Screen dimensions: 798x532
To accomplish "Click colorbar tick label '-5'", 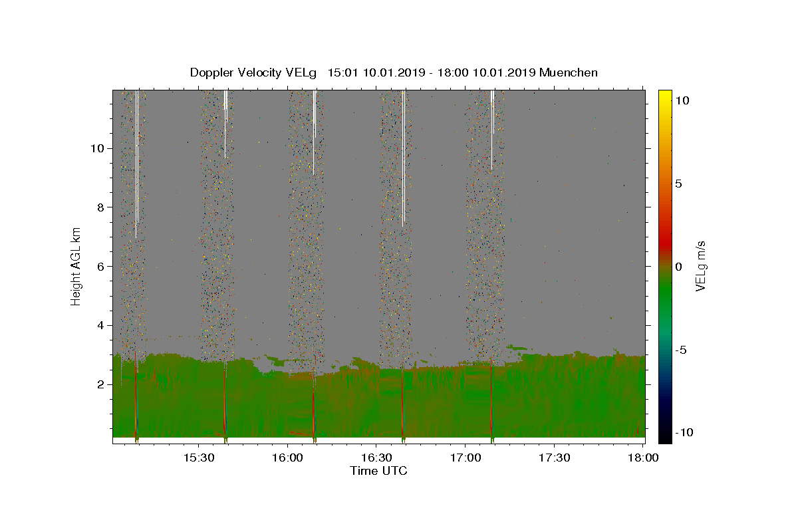I will [x=680, y=350].
